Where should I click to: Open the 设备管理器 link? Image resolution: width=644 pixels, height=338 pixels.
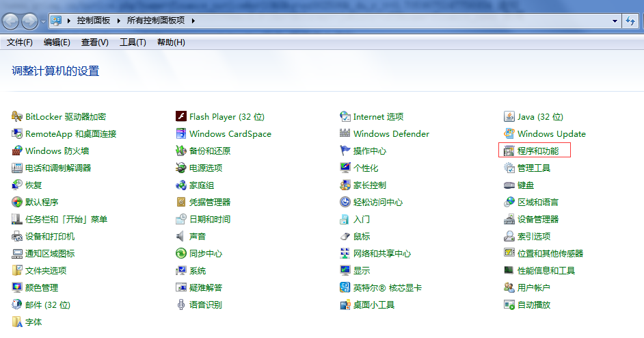tap(538, 219)
